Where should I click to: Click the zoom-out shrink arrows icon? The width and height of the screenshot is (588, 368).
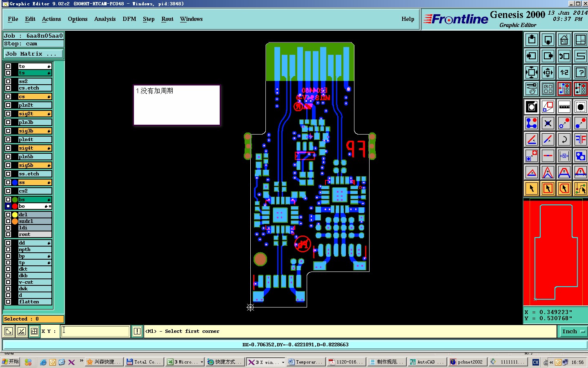[x=548, y=72]
